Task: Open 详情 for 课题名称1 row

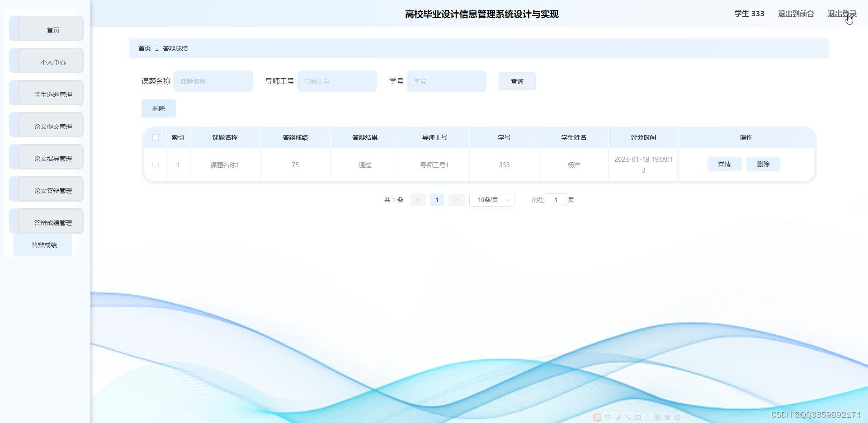Action: coord(725,164)
